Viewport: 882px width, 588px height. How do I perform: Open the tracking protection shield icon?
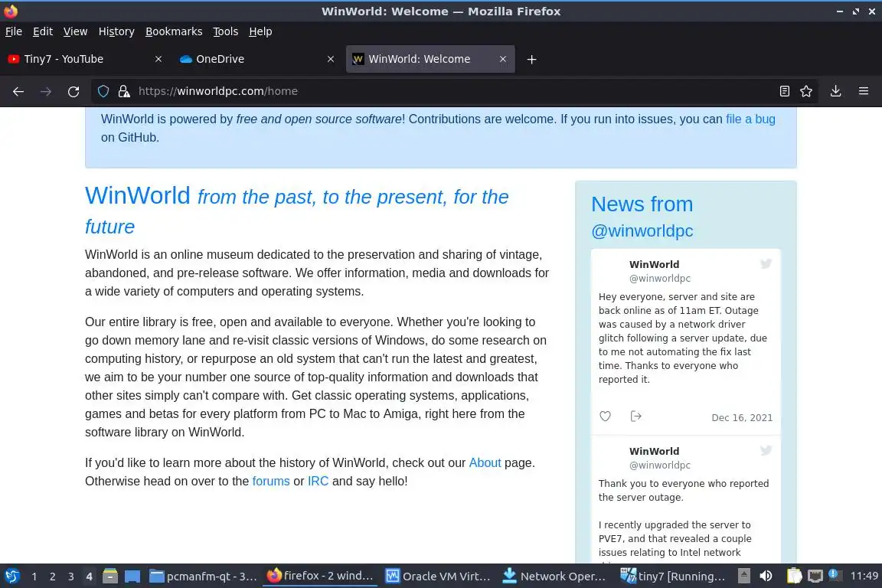tap(103, 91)
